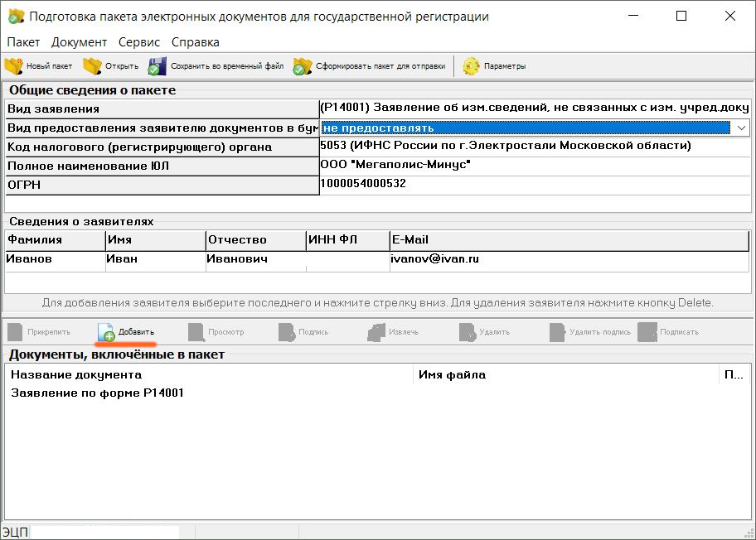The width and height of the screenshot is (756, 540).
Task: Click the Просмотр preview icon
Action: point(196,332)
